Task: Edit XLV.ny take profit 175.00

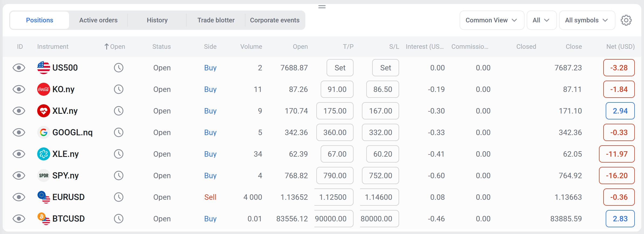Action: (335, 111)
